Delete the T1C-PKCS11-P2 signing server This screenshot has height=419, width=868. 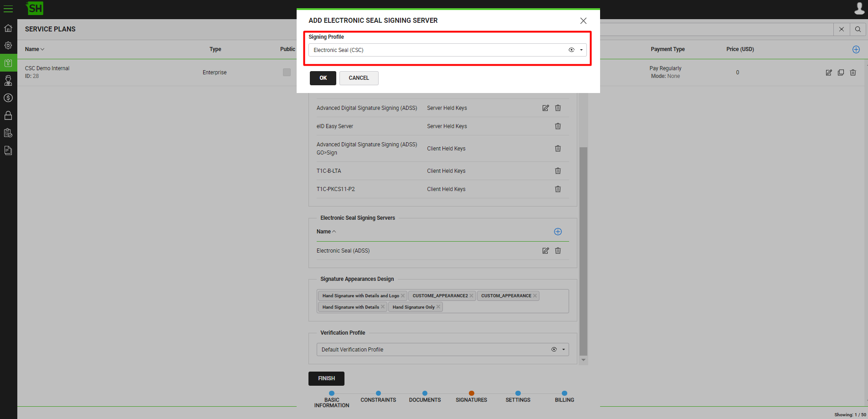tap(558, 189)
